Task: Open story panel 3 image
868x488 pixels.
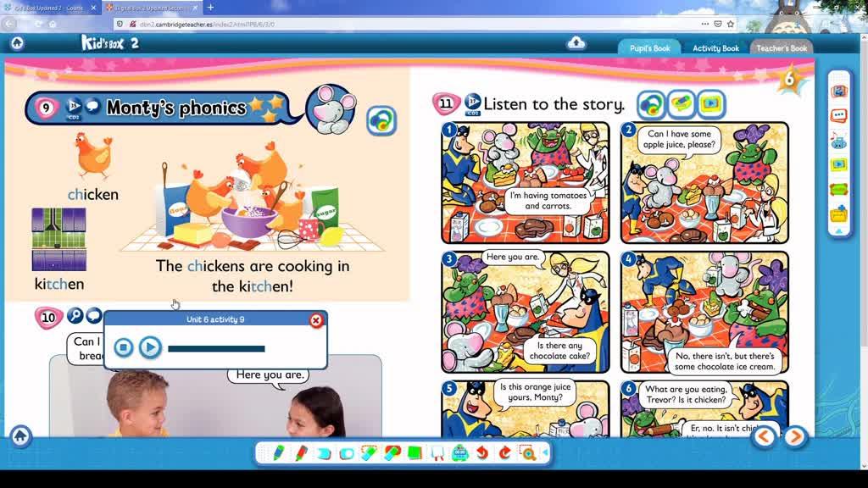Action: (x=526, y=312)
